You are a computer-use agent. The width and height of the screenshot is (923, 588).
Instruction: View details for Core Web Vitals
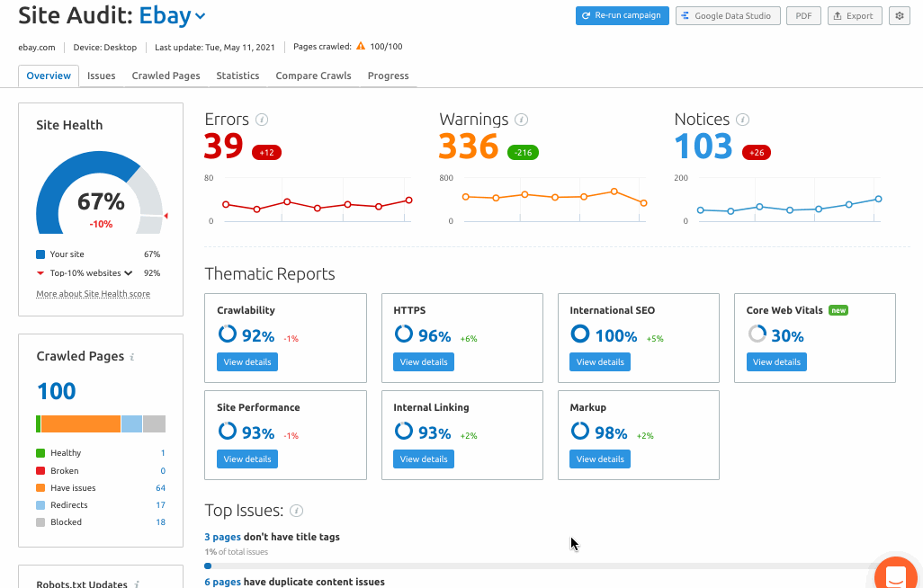(776, 361)
